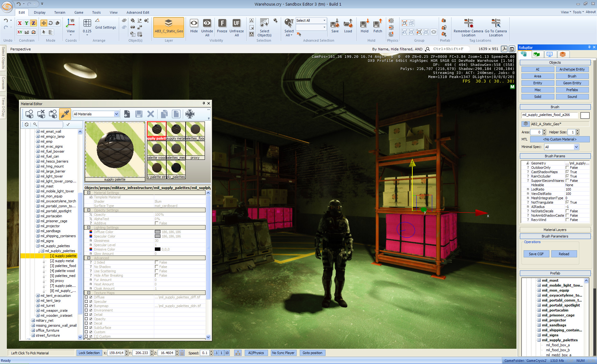Toggle the NotTriangulate checkbox
This screenshot has width=597, height=364.
(567, 202)
